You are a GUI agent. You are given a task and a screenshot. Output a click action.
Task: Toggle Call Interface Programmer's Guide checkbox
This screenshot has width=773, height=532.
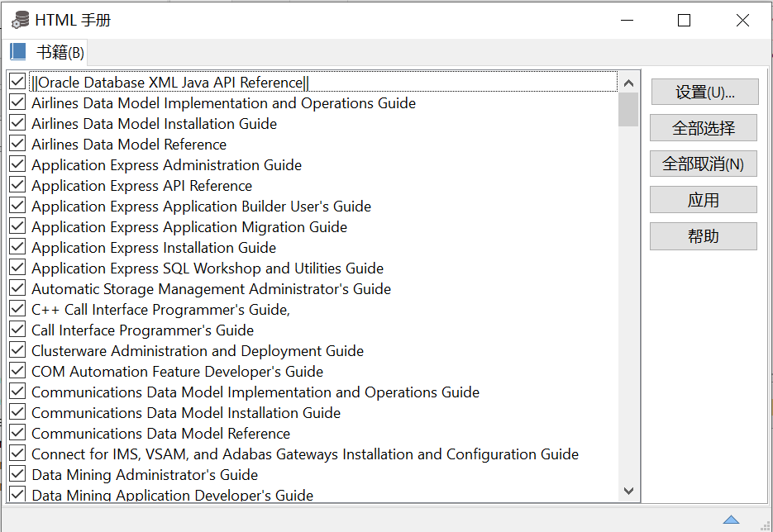tap(17, 330)
